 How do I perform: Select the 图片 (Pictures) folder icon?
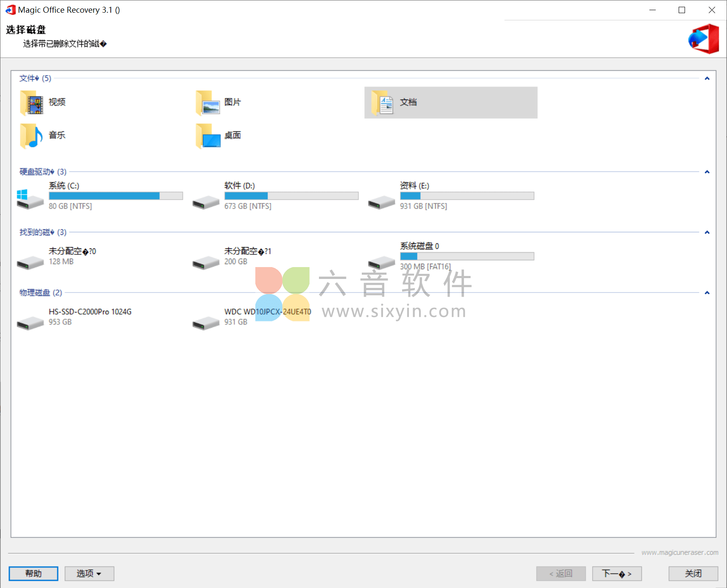pos(208,102)
